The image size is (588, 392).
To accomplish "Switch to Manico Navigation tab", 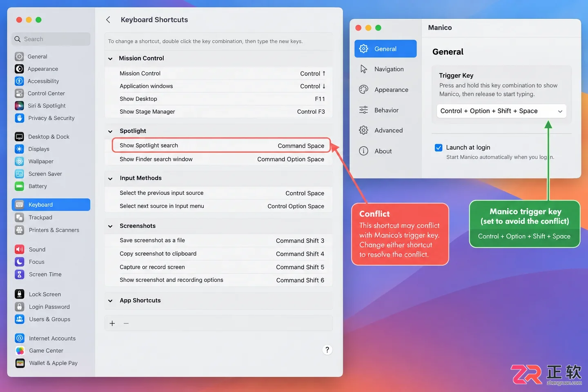I will (385, 69).
